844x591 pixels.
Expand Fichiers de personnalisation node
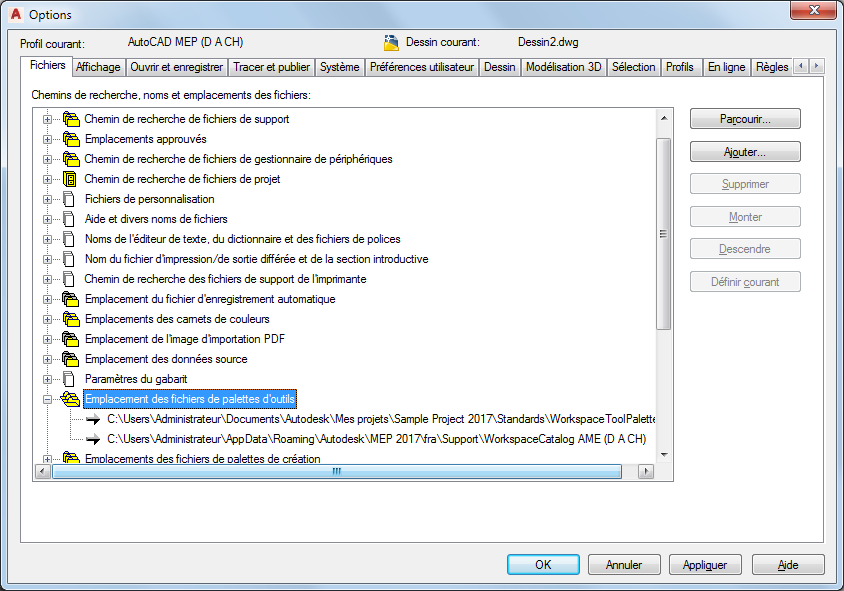coord(47,199)
